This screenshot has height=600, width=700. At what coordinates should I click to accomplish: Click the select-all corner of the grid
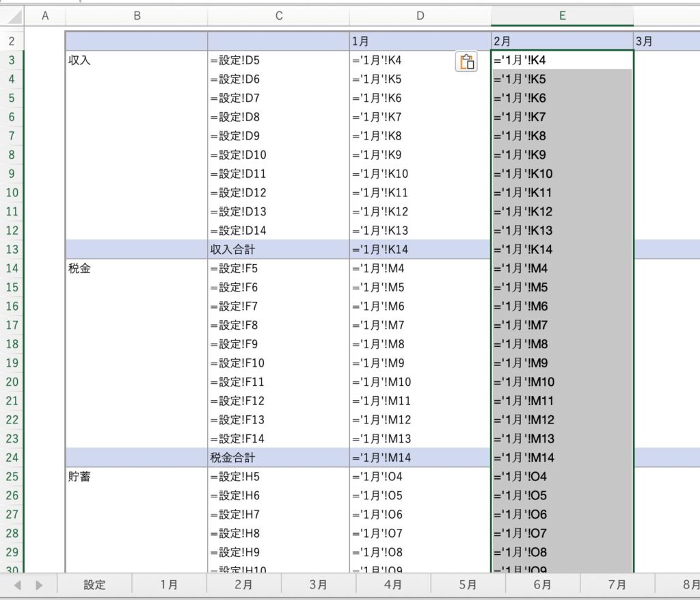point(12,16)
